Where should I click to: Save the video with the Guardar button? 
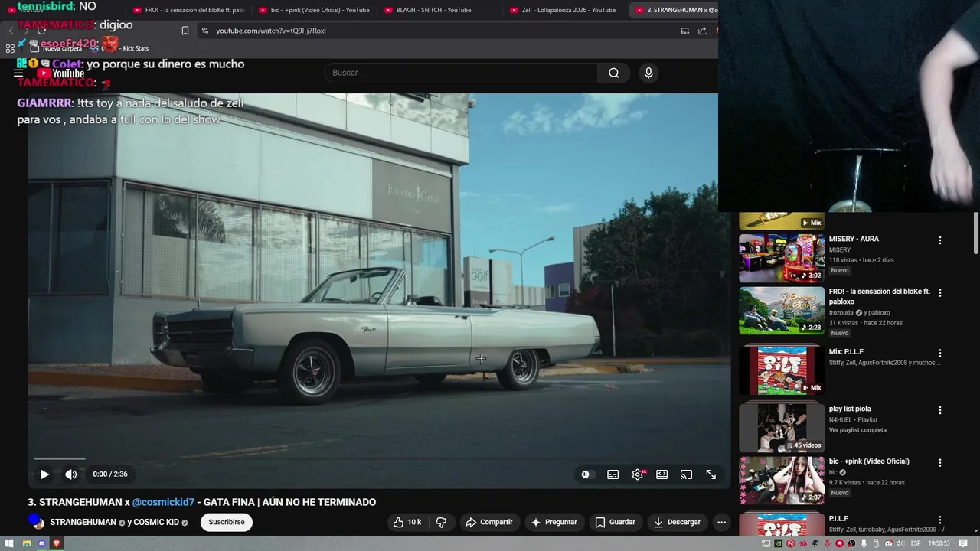[615, 522]
